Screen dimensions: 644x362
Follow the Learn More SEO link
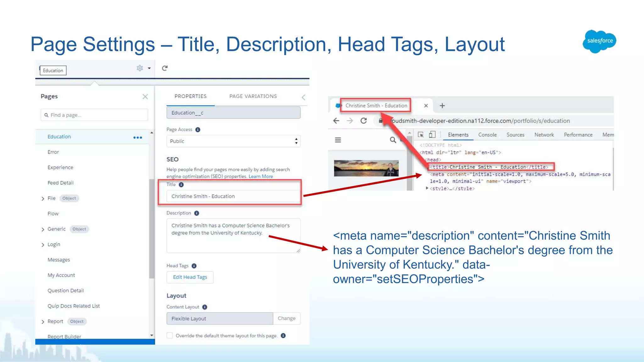coord(261,176)
